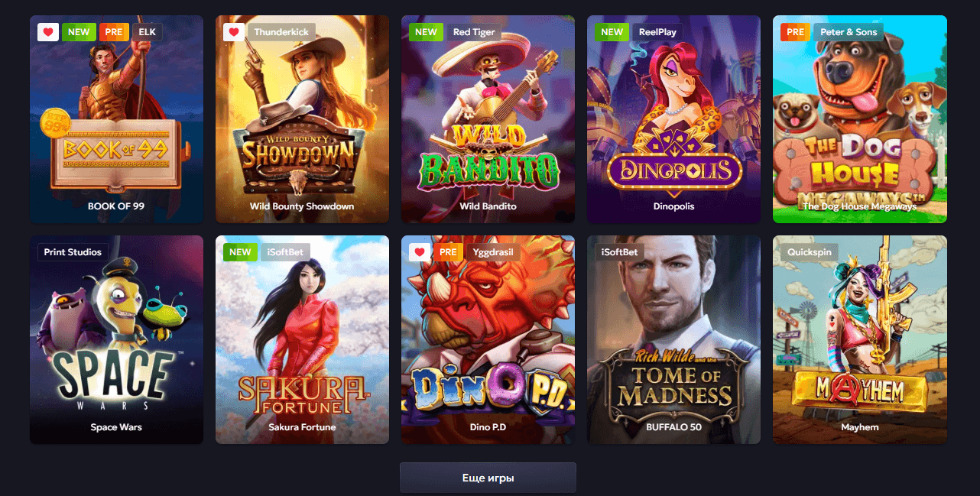Click the PRE badge on The Dog House Megaways
This screenshot has width=980, height=496.
pyautogui.click(x=795, y=32)
